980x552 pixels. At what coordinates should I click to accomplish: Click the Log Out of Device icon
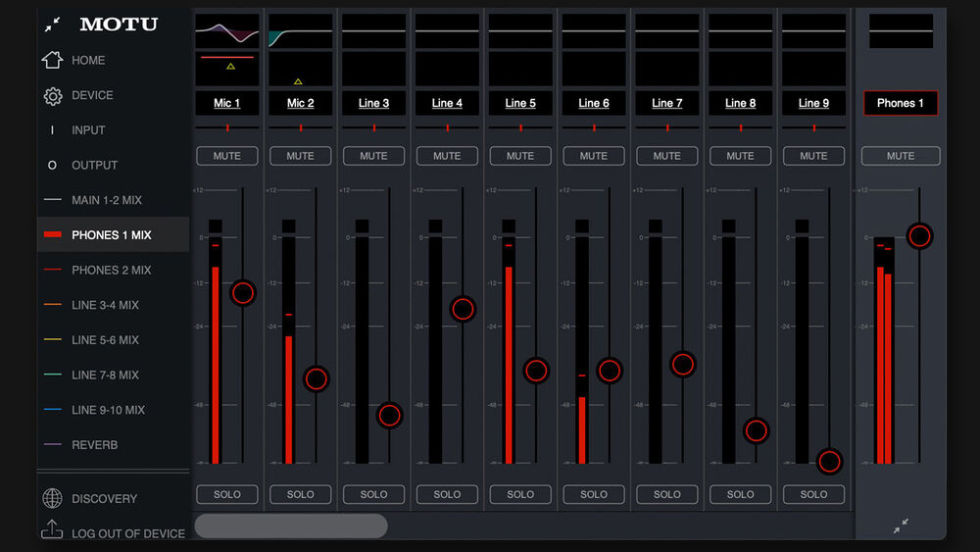52,530
